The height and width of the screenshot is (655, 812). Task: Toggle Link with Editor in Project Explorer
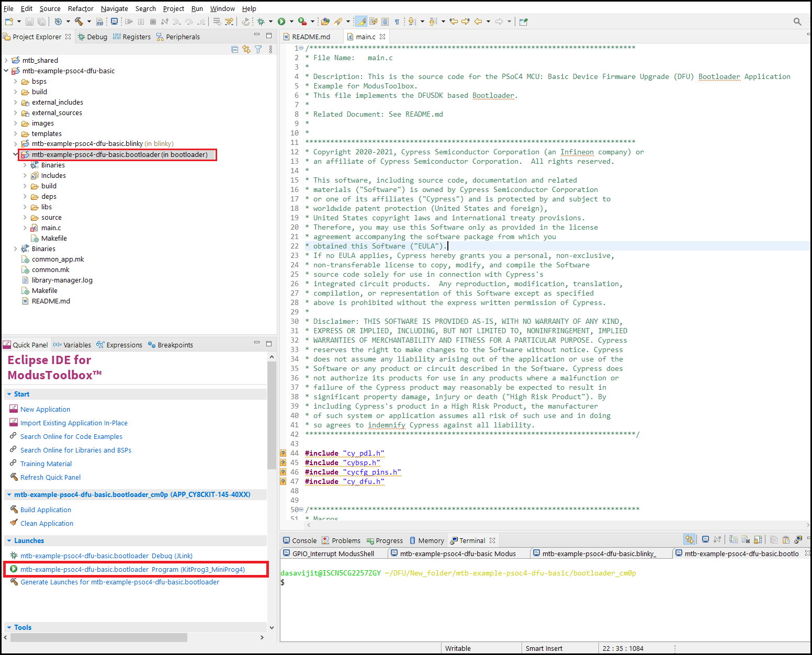[x=246, y=49]
